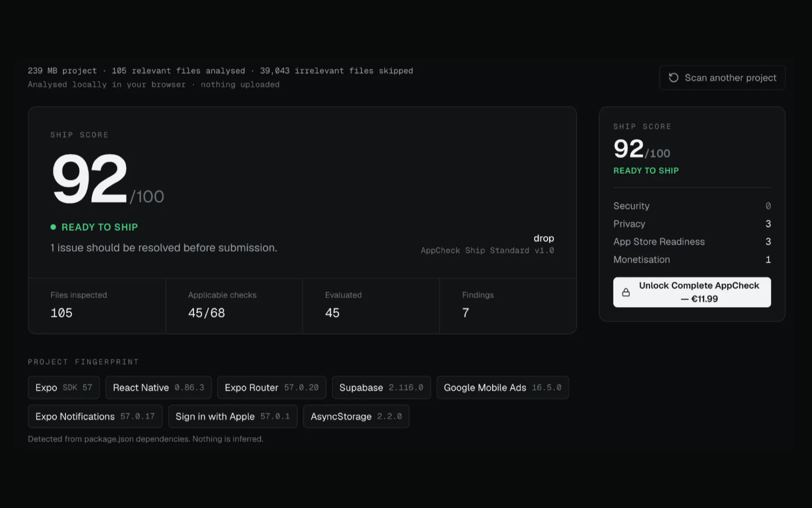Viewport: 812px width, 508px height.
Task: Click the Scan another project button
Action: click(x=722, y=78)
